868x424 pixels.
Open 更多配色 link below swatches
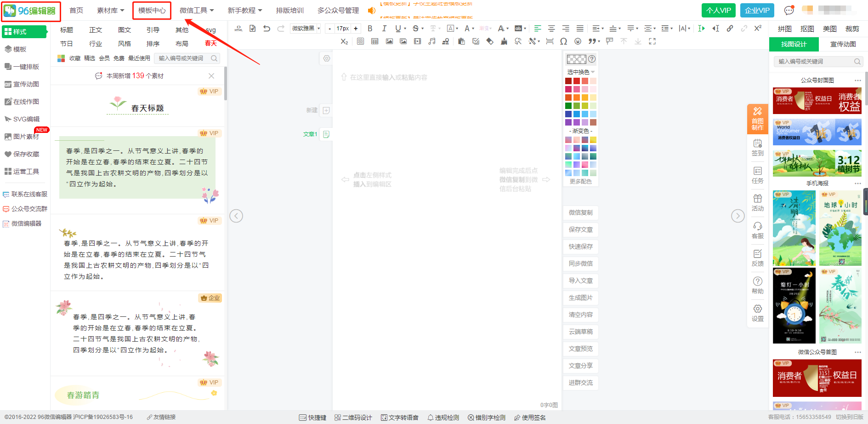click(x=580, y=182)
